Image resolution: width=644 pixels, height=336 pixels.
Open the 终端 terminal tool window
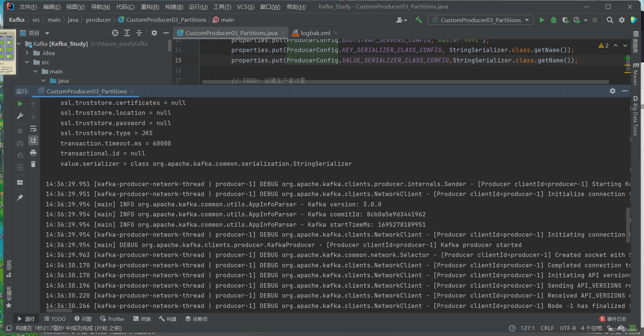click(142, 319)
